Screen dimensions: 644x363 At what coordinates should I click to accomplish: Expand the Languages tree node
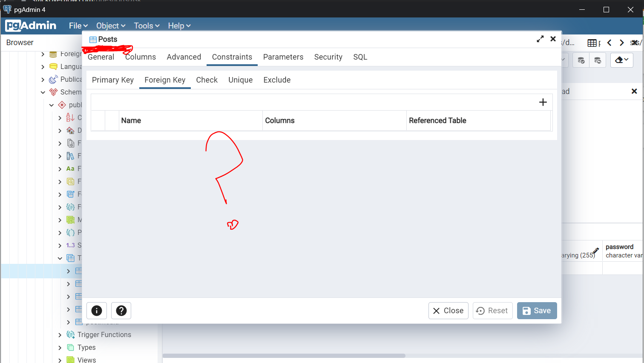click(43, 67)
